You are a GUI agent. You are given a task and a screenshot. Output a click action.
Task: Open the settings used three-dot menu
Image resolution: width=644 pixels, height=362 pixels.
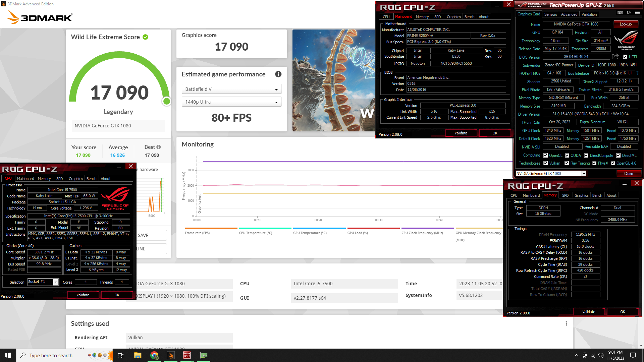[x=566, y=323]
